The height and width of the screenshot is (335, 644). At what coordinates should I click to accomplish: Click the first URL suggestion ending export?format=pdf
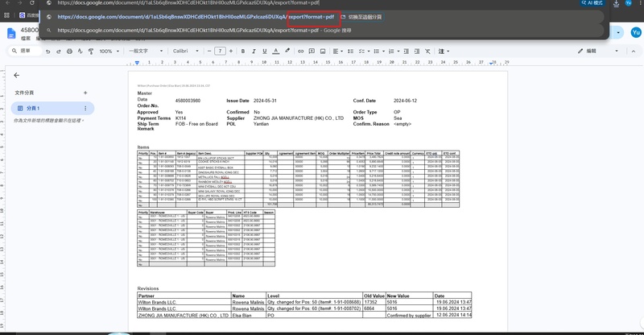tap(196, 17)
